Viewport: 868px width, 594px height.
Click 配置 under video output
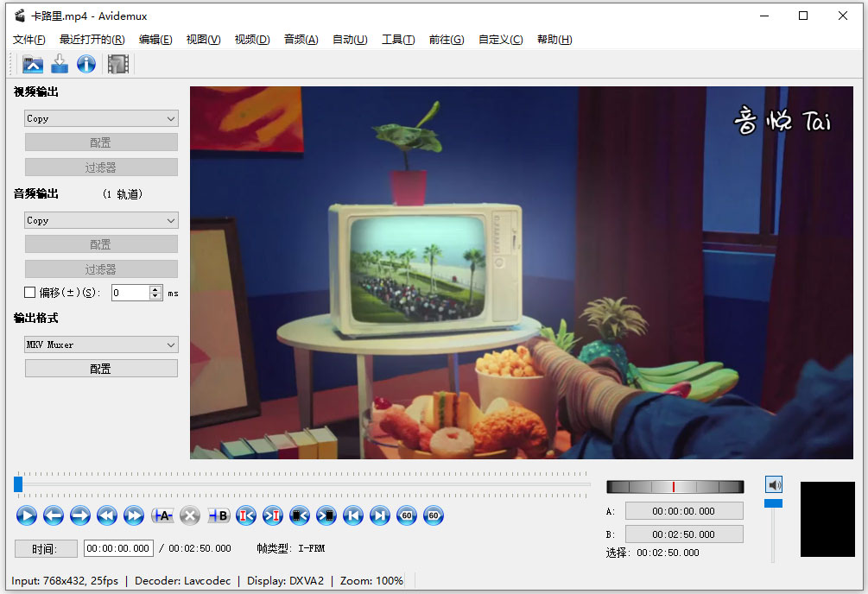click(x=101, y=142)
